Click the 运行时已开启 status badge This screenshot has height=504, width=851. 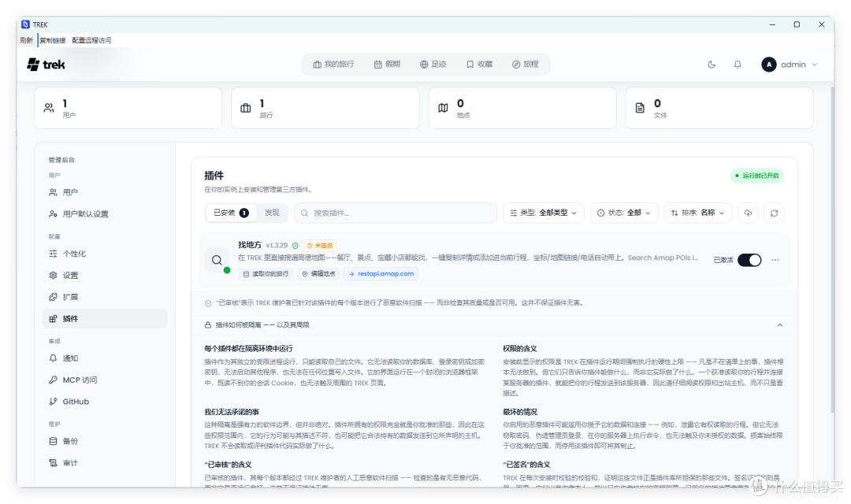[756, 176]
